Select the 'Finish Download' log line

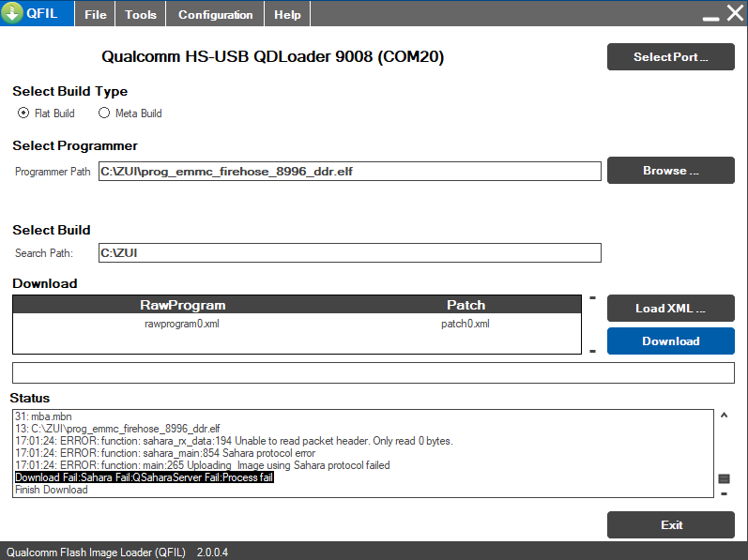point(52,490)
